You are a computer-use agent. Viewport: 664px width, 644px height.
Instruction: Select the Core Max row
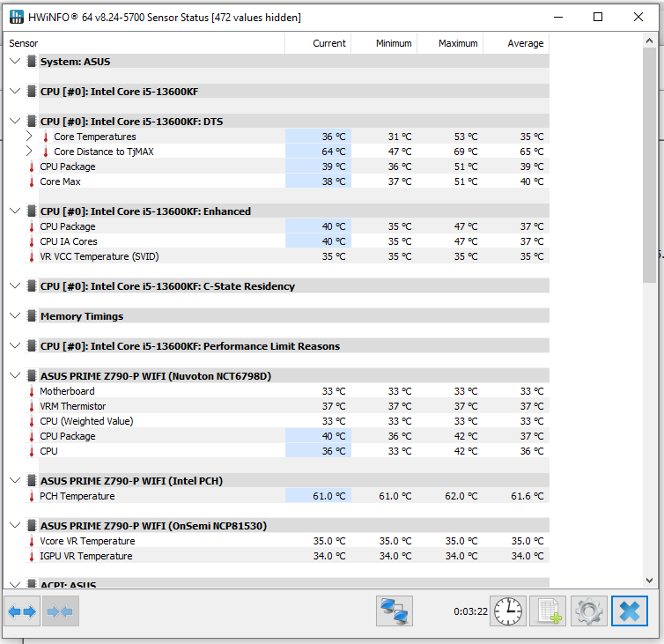pos(287,181)
